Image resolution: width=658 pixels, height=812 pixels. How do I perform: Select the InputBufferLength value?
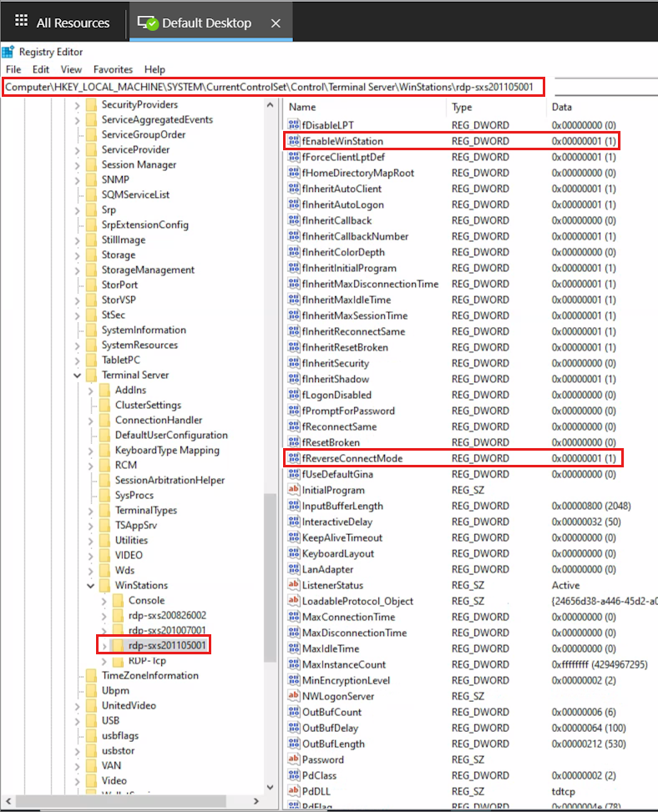342,506
